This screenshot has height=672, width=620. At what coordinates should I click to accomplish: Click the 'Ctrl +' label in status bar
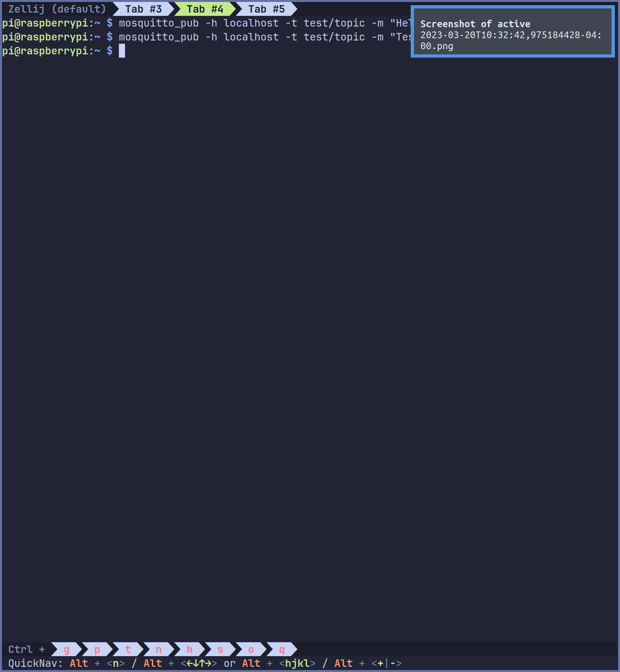tap(27, 649)
